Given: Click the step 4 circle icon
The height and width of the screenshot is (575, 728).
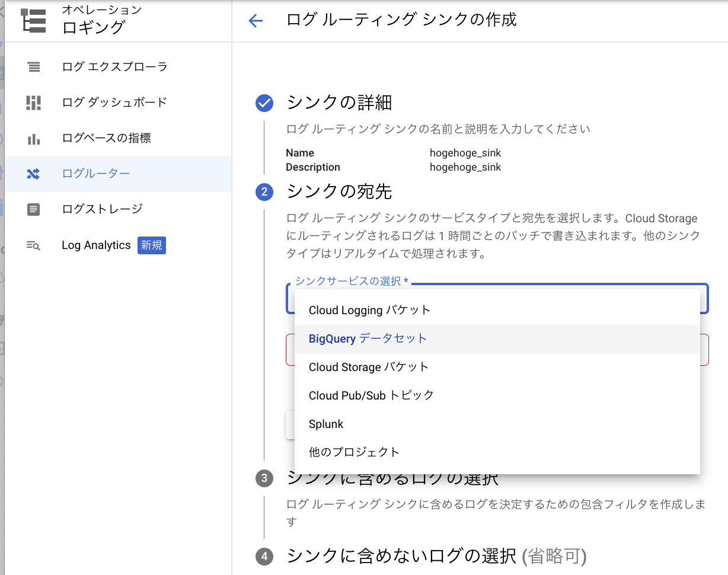Looking at the screenshot, I should [264, 557].
